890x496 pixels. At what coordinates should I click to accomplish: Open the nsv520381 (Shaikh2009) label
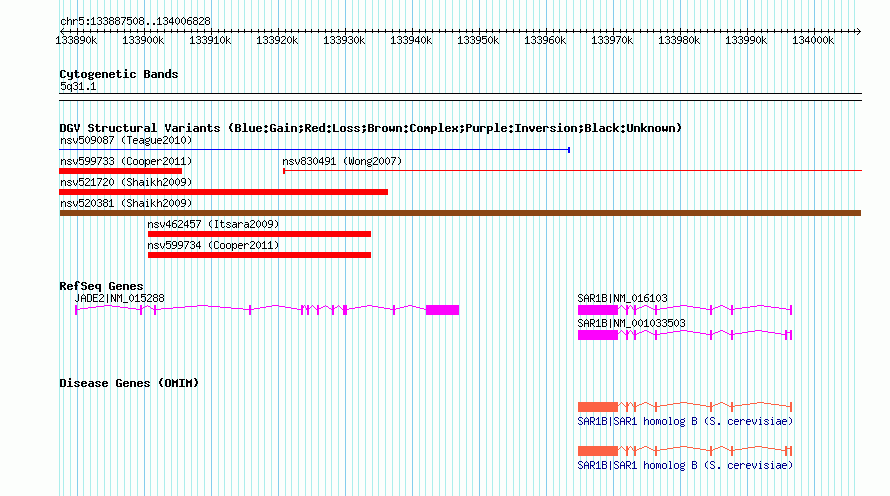pos(126,203)
